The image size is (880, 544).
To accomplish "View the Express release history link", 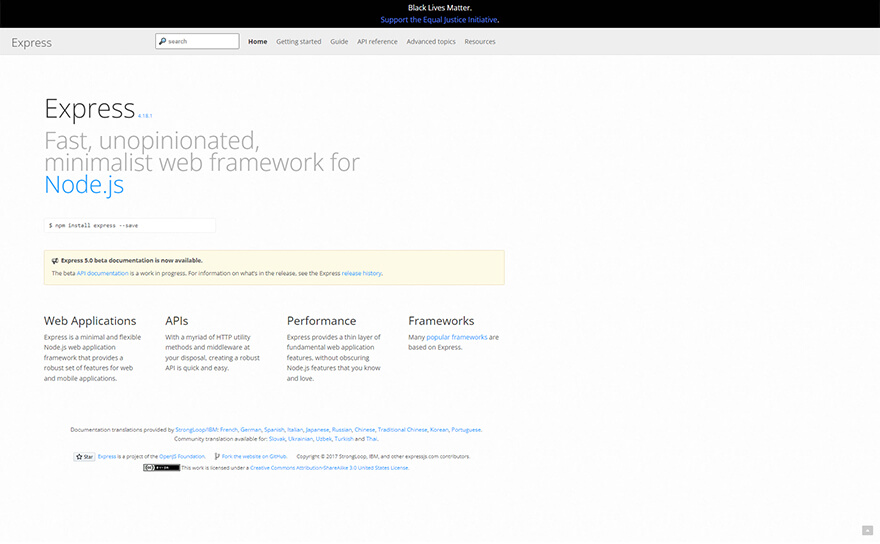I will pyautogui.click(x=361, y=273).
